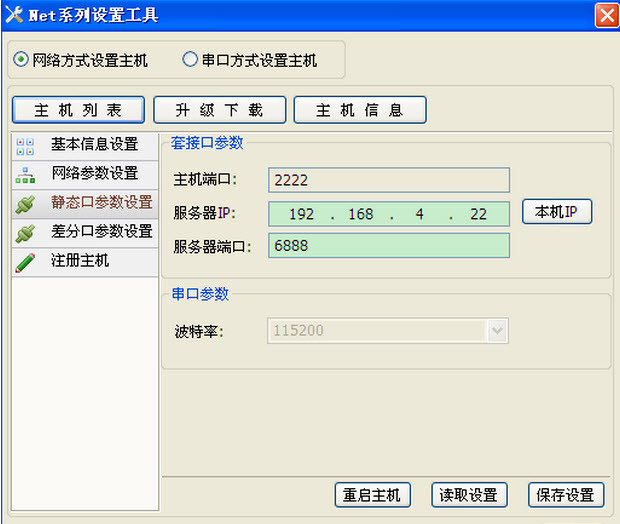The height and width of the screenshot is (524, 620).
Task: Click the 主机端口 field with 2222
Action: pyautogui.click(x=389, y=180)
